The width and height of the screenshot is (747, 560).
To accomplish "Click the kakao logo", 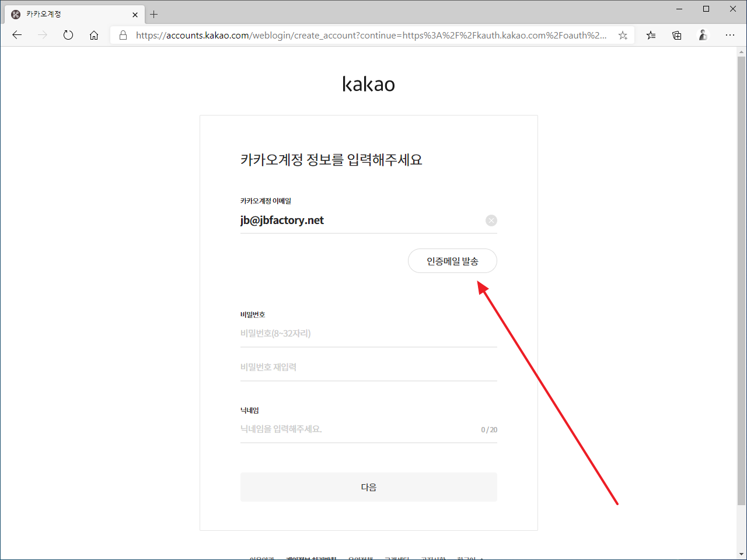I will (x=368, y=84).
